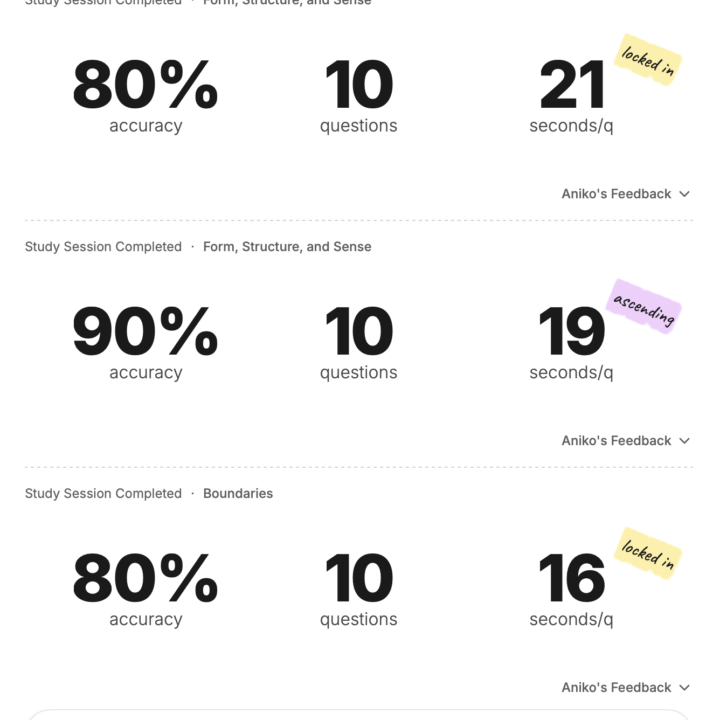
Task: Click the 19 seconds/q stat
Action: point(571,342)
